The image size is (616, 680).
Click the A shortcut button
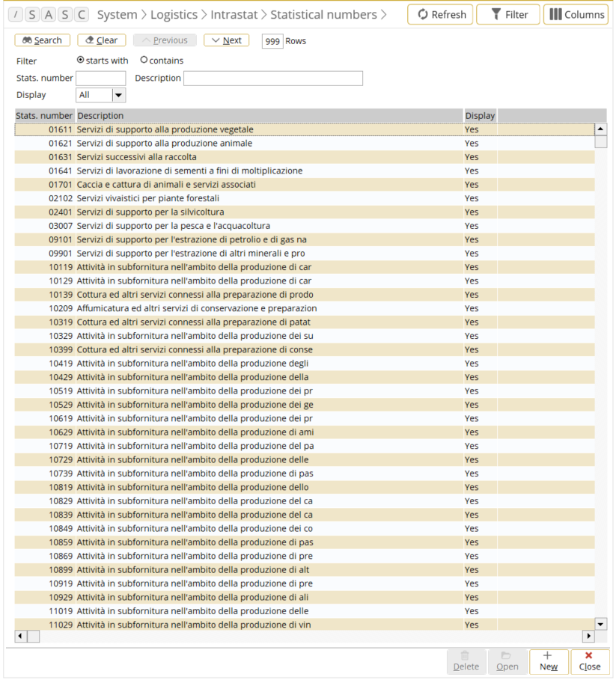coord(49,15)
